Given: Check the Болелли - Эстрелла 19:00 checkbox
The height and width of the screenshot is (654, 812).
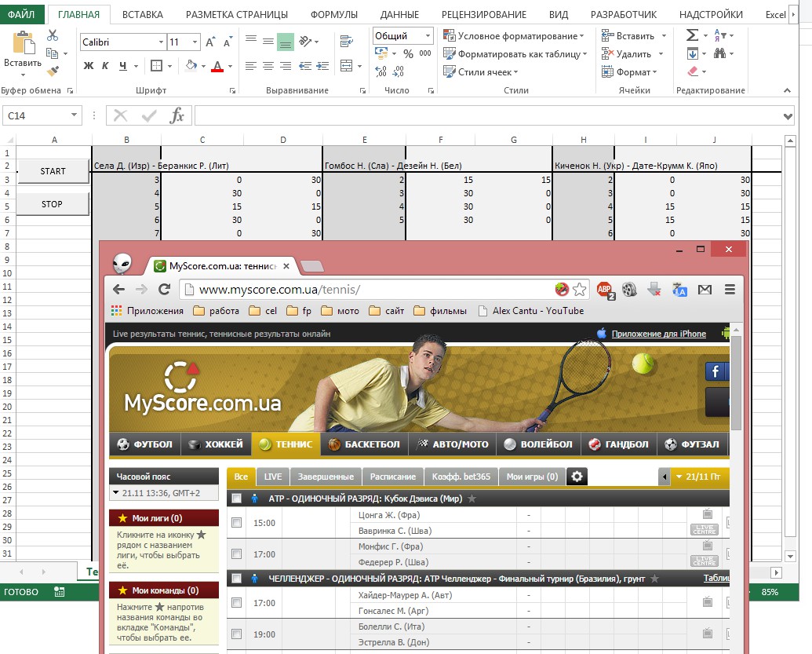Looking at the screenshot, I should (x=237, y=634).
